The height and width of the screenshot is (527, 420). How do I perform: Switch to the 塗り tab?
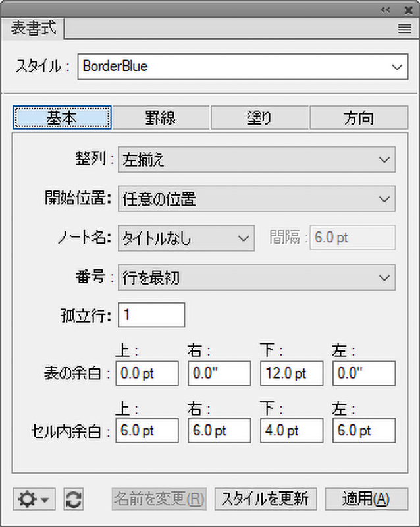click(259, 118)
